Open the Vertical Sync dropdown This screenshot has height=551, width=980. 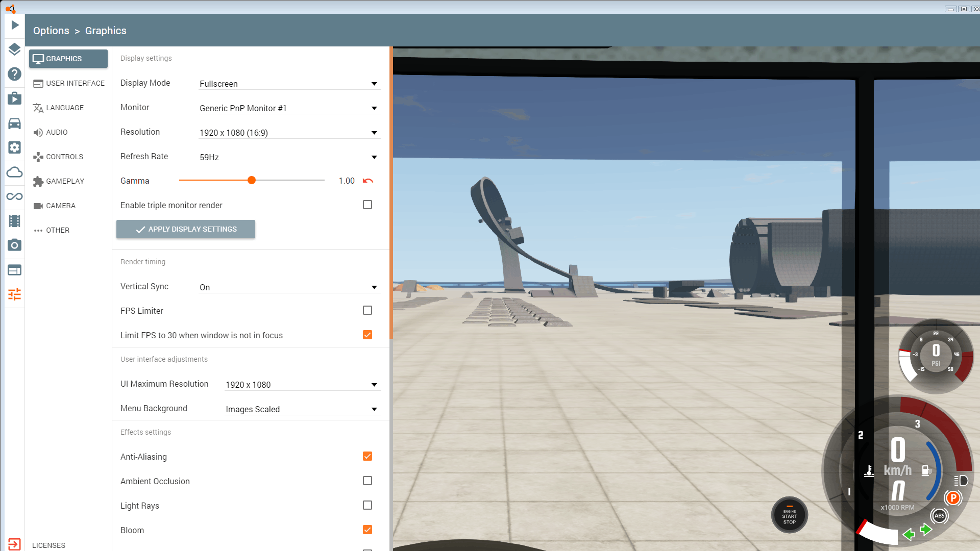click(x=289, y=287)
